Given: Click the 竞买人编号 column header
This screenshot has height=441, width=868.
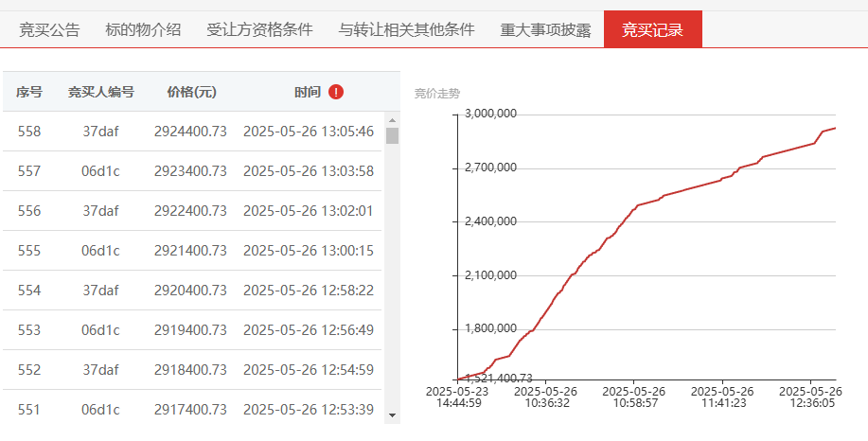Looking at the screenshot, I should [100, 92].
